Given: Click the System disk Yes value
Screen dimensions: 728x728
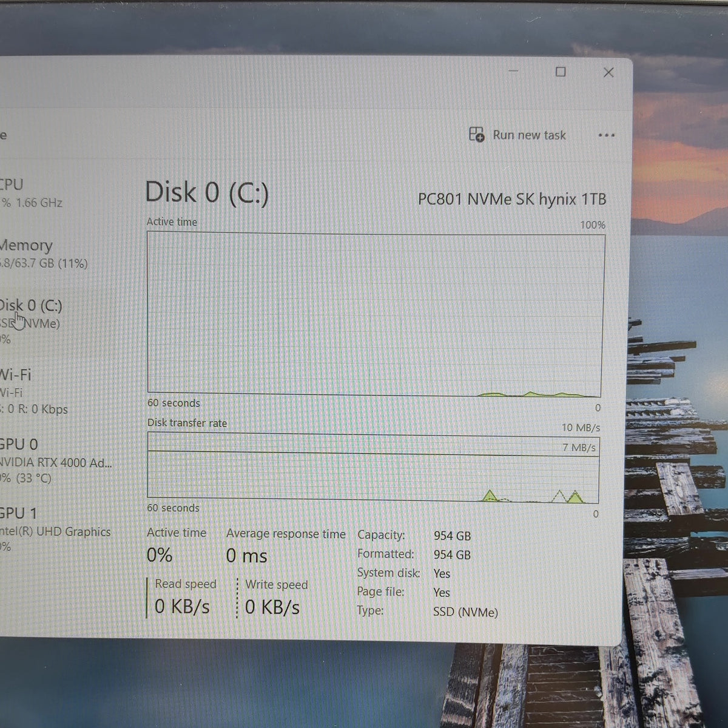Looking at the screenshot, I should (442, 573).
